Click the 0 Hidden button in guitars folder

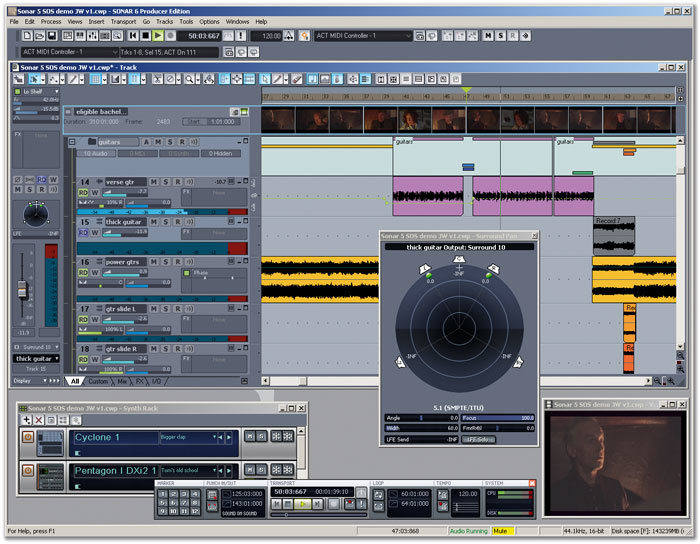pos(220,154)
